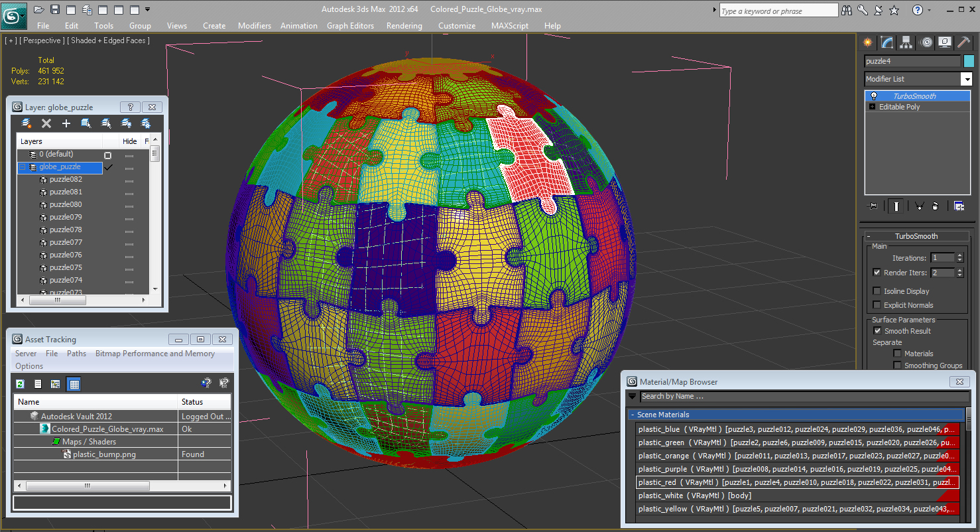Click the Favorites star icon

(894, 10)
